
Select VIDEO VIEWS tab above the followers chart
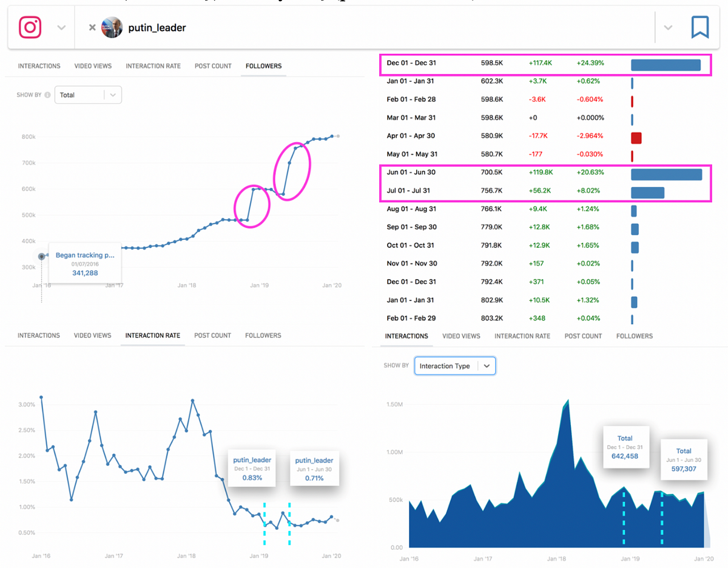[93, 66]
